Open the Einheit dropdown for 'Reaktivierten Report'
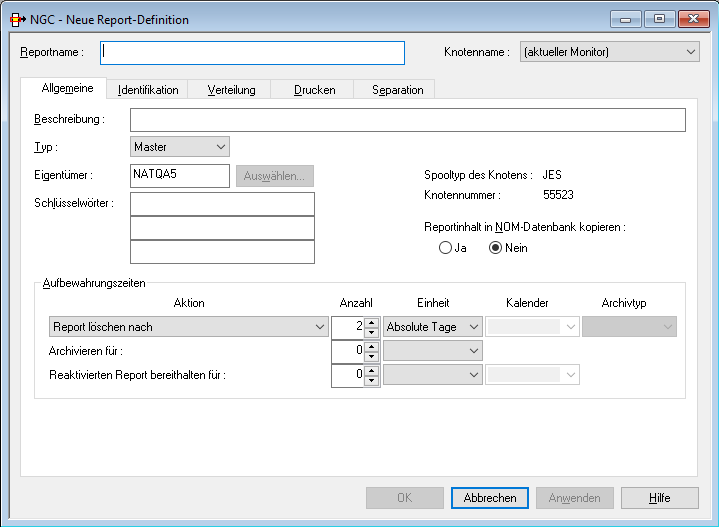 pyautogui.click(x=432, y=375)
